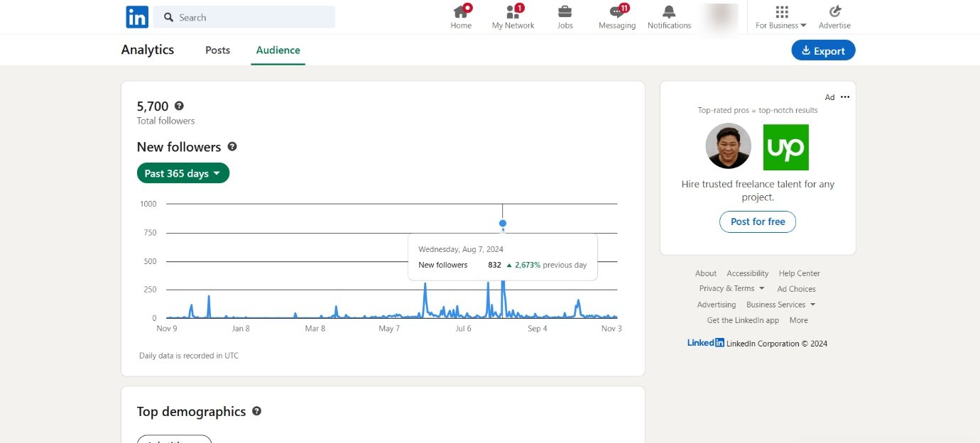Image resolution: width=980 pixels, height=443 pixels.
Task: Click the Jan 8 axis label
Action: [241, 329]
